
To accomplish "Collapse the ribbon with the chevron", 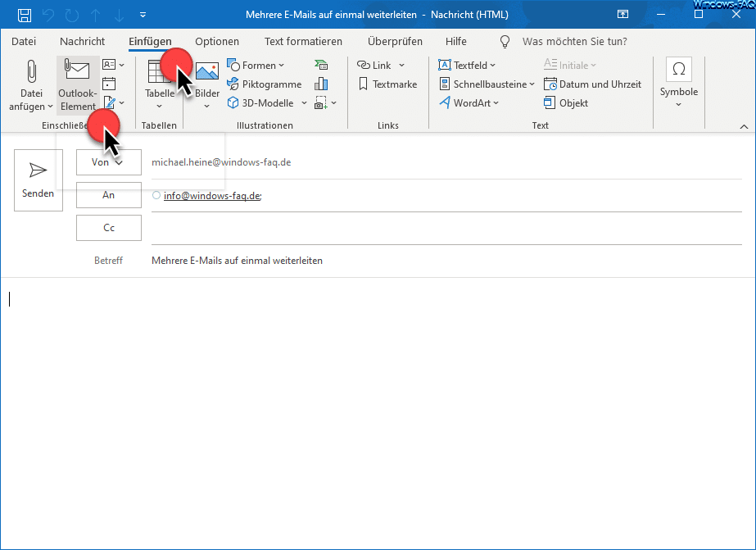I will 744,126.
